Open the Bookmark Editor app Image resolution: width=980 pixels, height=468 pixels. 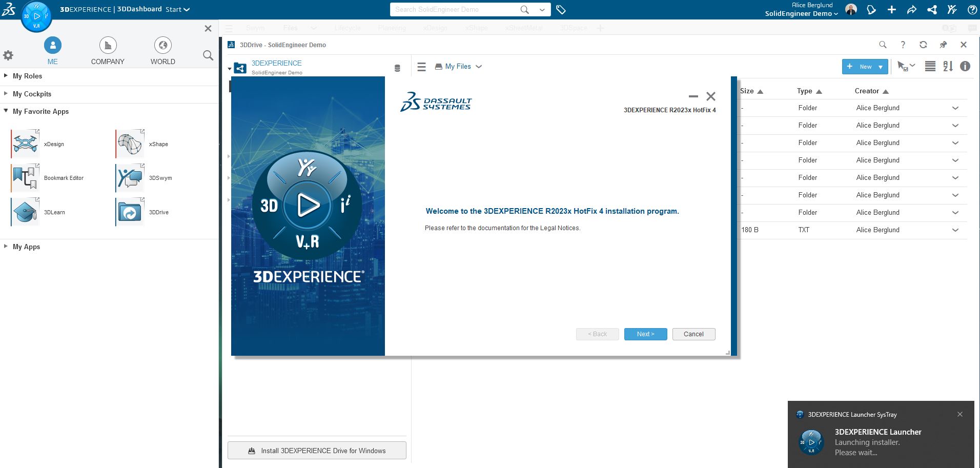25,178
